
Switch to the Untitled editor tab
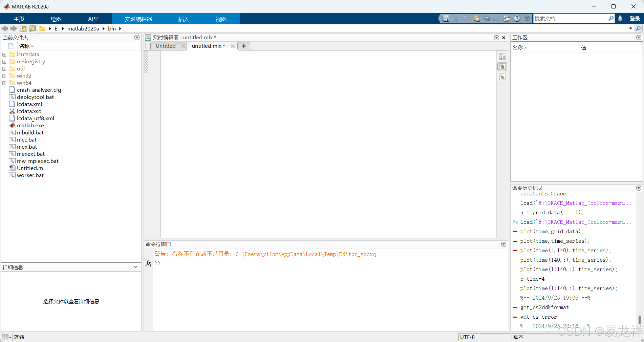tap(166, 46)
